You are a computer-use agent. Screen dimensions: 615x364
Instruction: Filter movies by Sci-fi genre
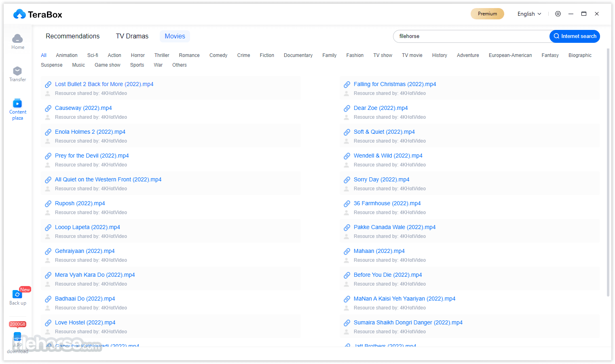93,55
